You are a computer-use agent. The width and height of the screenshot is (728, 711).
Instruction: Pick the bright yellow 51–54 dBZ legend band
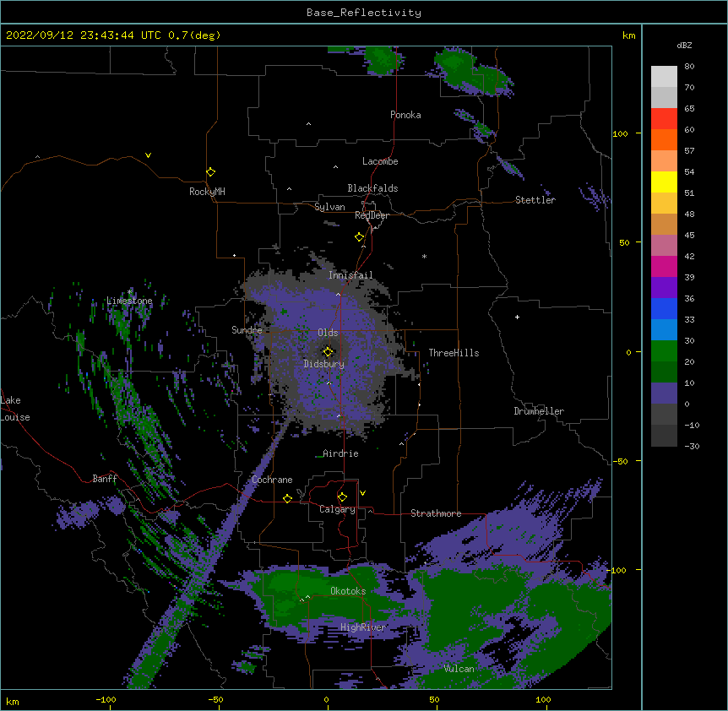[x=664, y=182]
